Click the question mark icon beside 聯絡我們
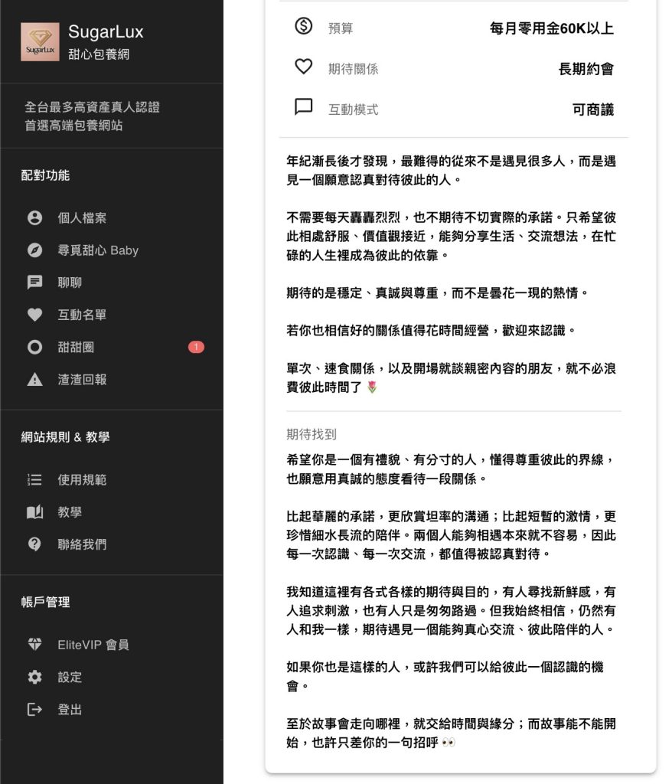This screenshot has height=784, width=672. coord(34,544)
